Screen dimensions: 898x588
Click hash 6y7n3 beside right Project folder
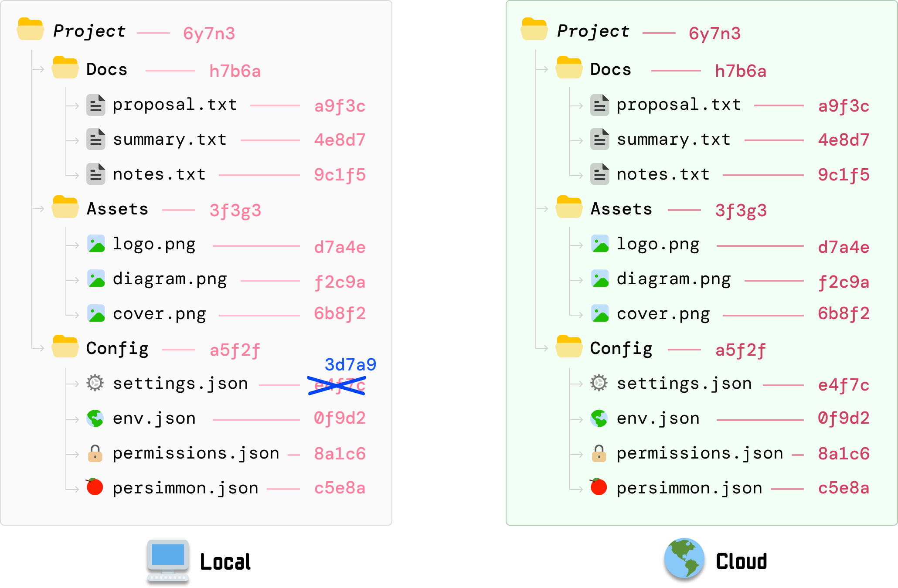(x=714, y=34)
